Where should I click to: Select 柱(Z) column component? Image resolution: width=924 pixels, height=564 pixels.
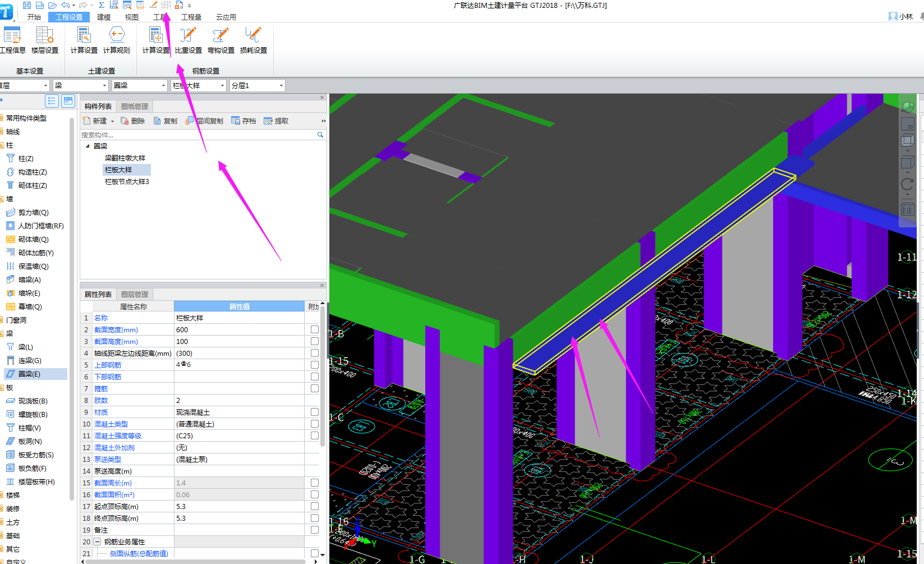(26, 159)
